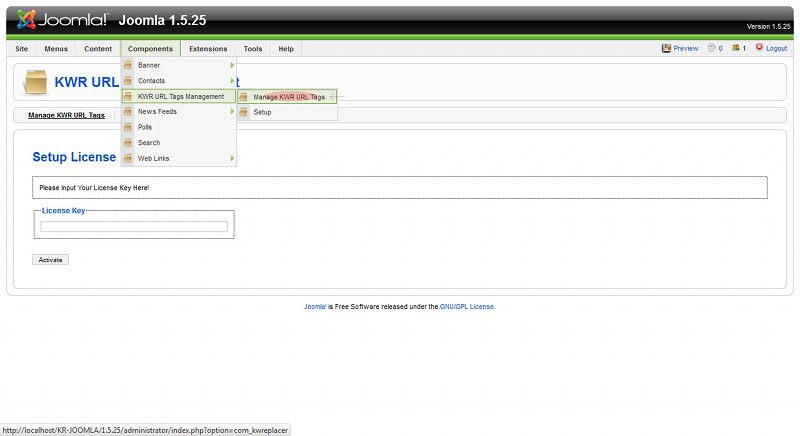Open the Help menu
Screen dimensions: 800x436
point(286,49)
